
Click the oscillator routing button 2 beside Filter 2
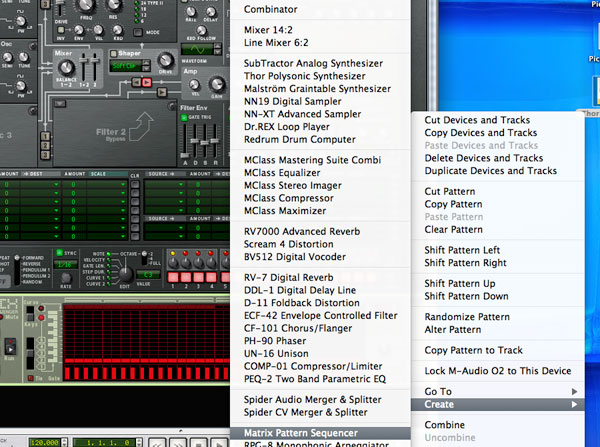click(x=45, y=145)
